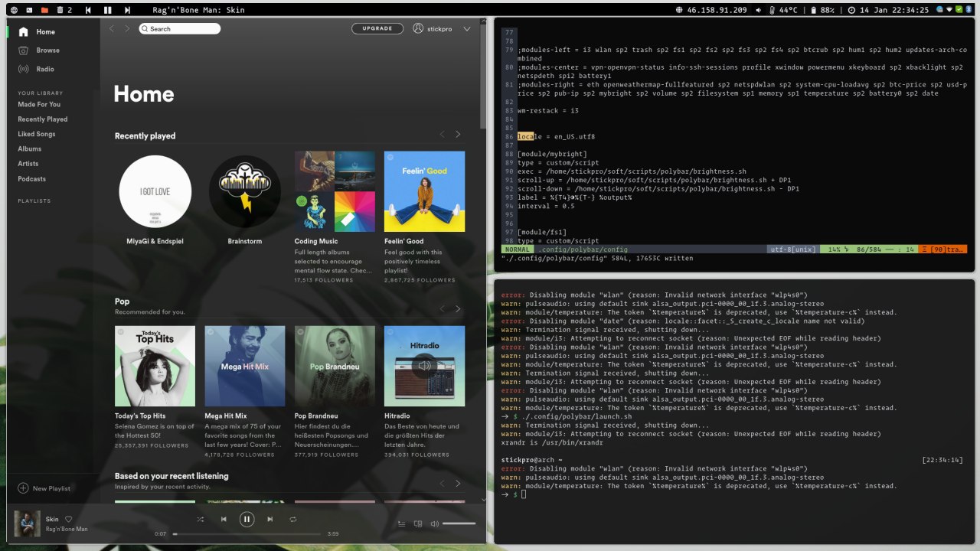This screenshot has height=551, width=980.
Task: Open the play queue icon
Action: (x=402, y=523)
